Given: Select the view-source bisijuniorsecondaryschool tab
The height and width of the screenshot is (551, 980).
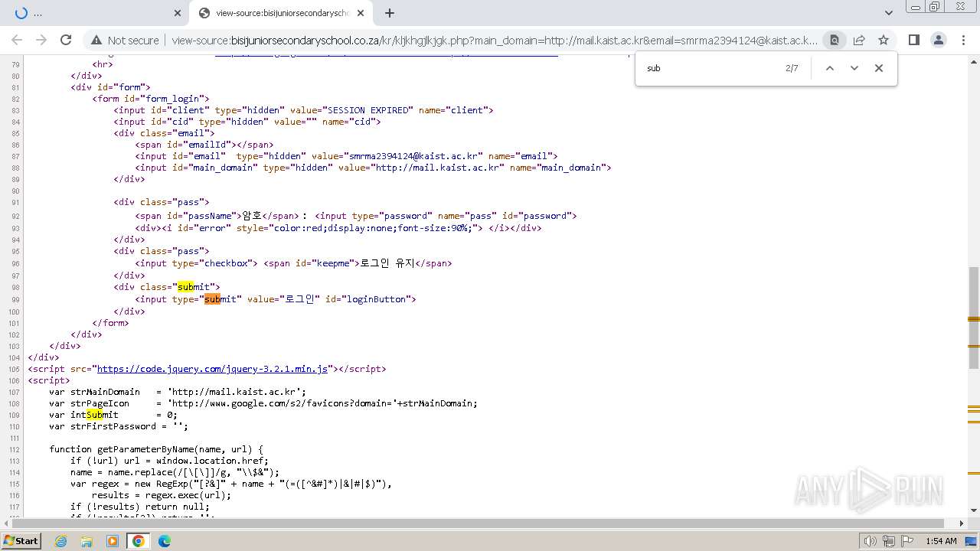Looking at the screenshot, I should pos(281,13).
